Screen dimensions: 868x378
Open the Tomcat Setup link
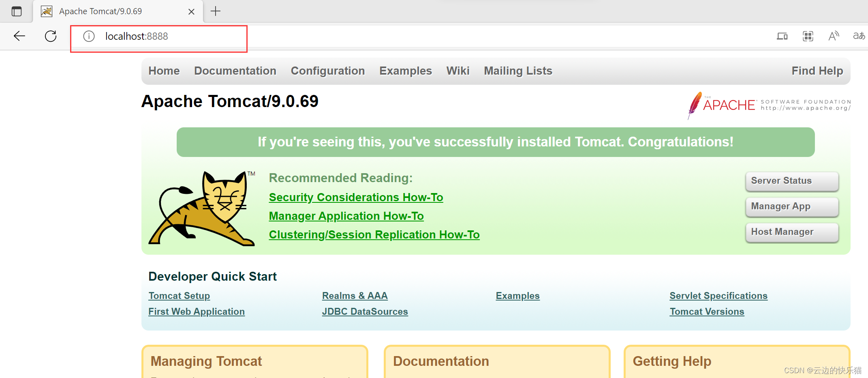click(179, 296)
